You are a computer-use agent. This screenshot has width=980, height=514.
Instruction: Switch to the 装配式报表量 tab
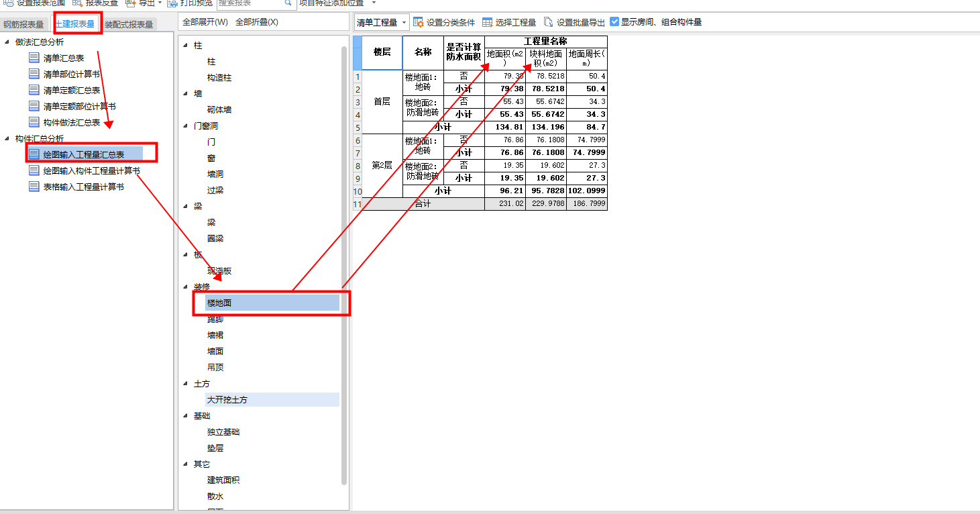point(129,25)
